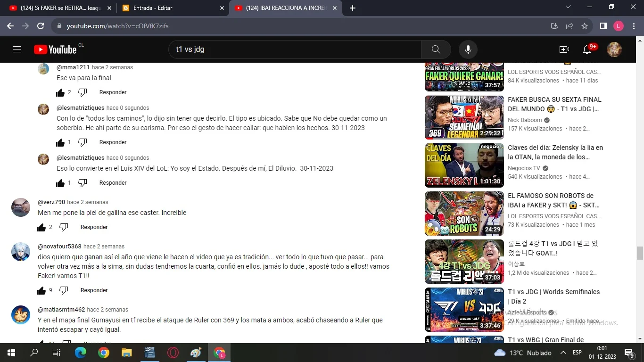Reply to the @verz790 comment
Screen dimensions: 644x362
(x=94, y=227)
